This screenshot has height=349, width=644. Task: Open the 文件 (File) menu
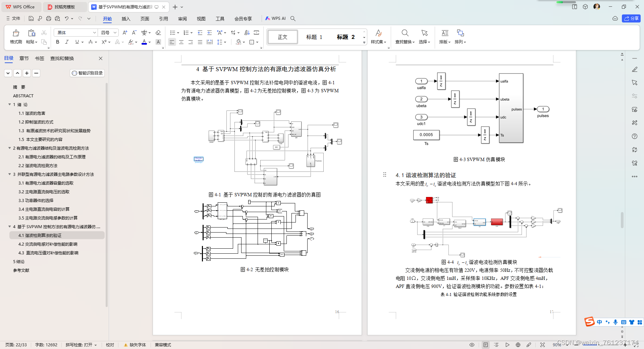coord(13,18)
